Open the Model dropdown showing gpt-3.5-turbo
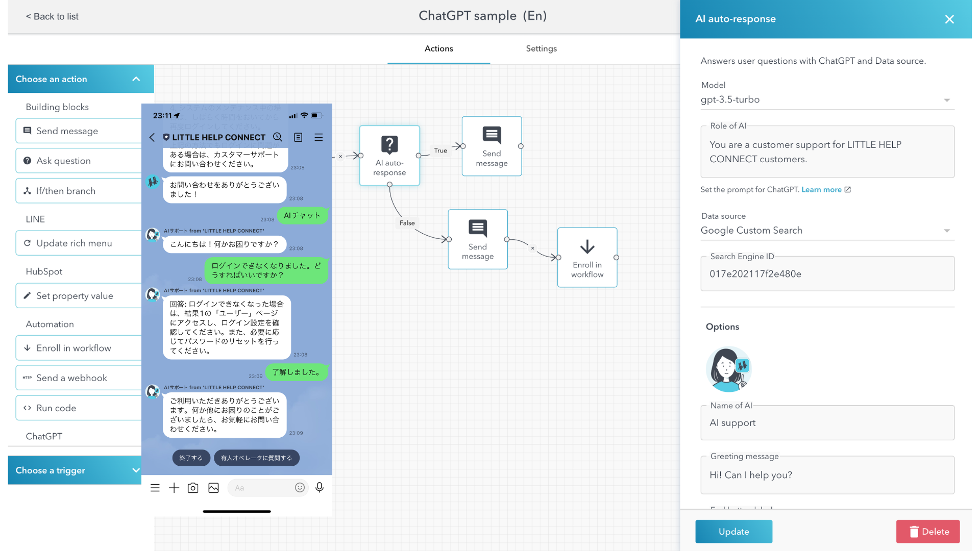980x551 pixels. [x=827, y=99]
